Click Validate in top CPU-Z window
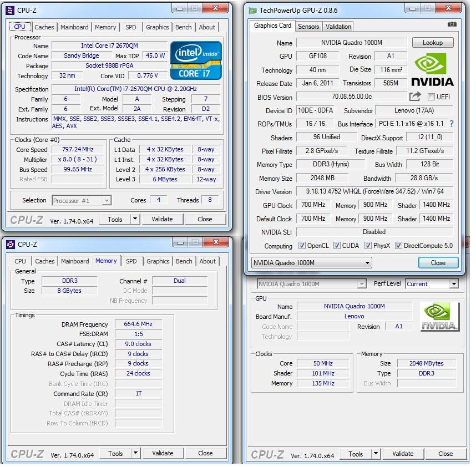Screen dimensions: 476x467 (162, 219)
